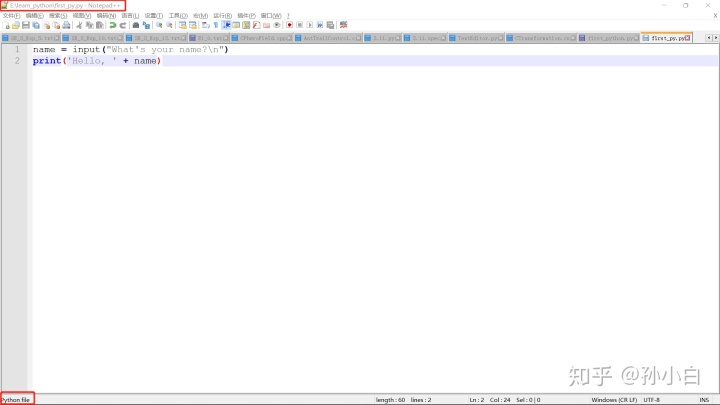Open the 窗口(W) Window menu
The image size is (720, 405).
point(271,16)
